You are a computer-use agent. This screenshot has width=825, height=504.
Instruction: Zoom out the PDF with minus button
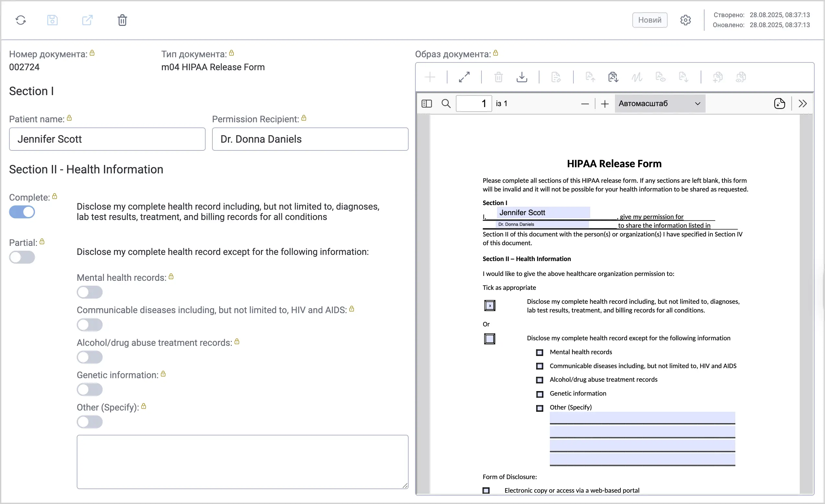(x=585, y=104)
